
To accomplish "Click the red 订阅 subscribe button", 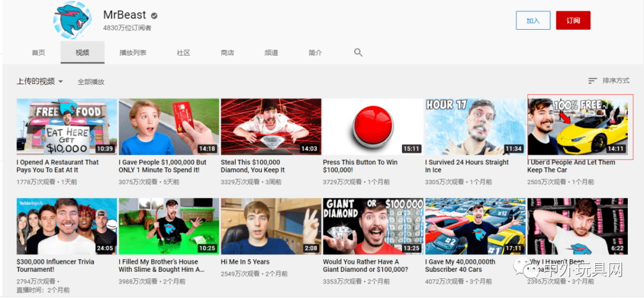I will click(573, 20).
